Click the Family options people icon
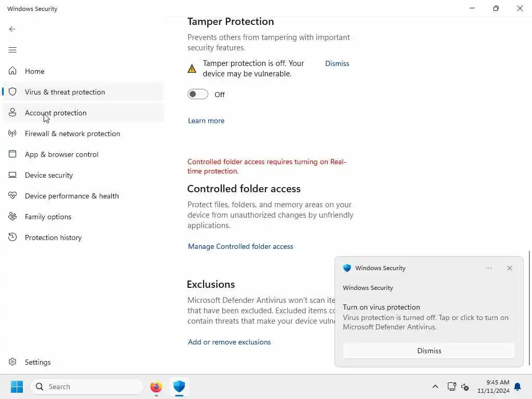Screen dimensions: 532x399 (12, 216)
